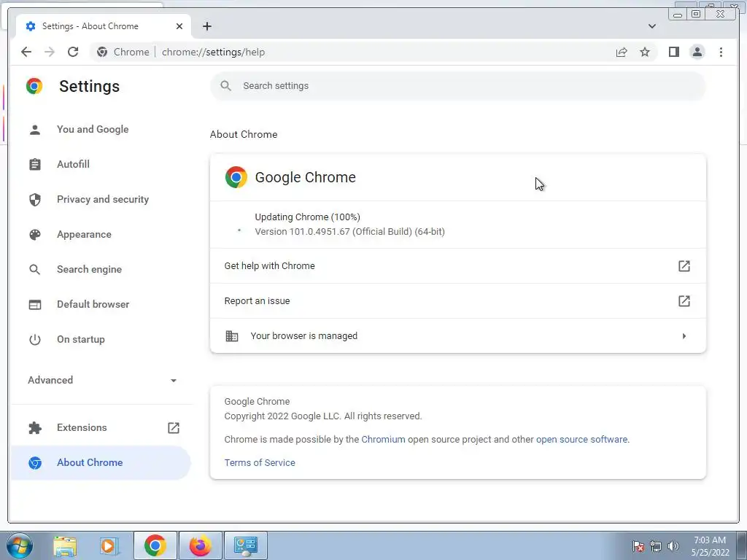Click arrow beside Your browser is managed
Screen dimensions: 747x560
tap(684, 336)
